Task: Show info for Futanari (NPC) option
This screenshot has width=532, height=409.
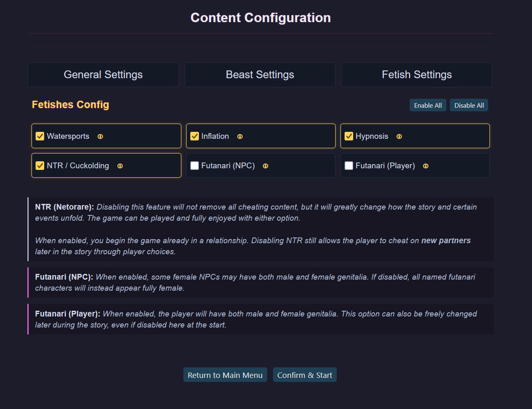Action: 266,166
